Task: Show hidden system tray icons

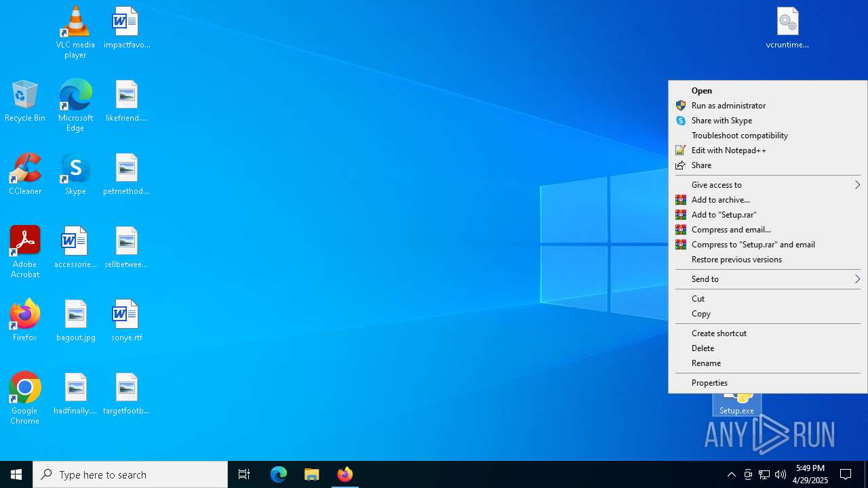Action: point(731,474)
